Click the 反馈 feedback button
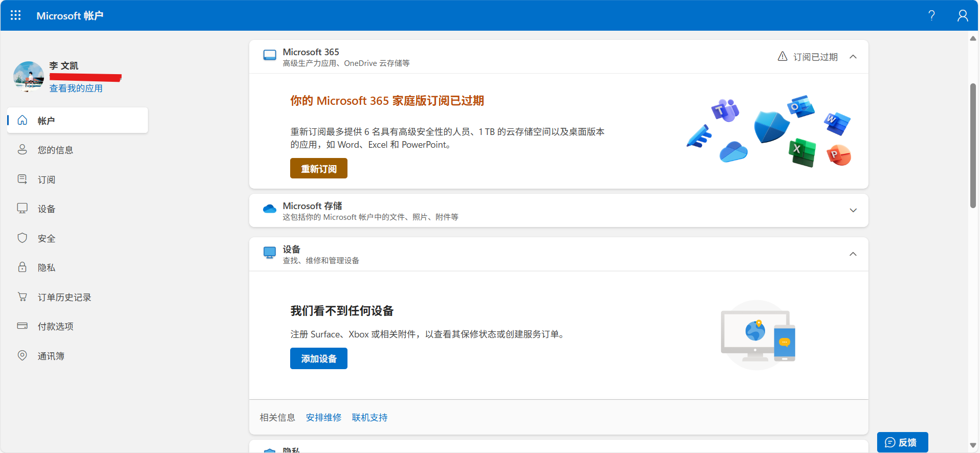 coord(902,442)
